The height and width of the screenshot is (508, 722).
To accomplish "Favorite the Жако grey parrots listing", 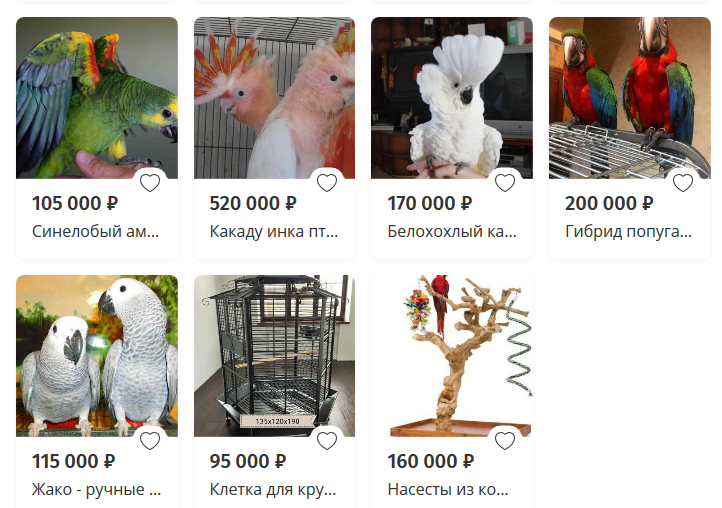I will click(150, 441).
